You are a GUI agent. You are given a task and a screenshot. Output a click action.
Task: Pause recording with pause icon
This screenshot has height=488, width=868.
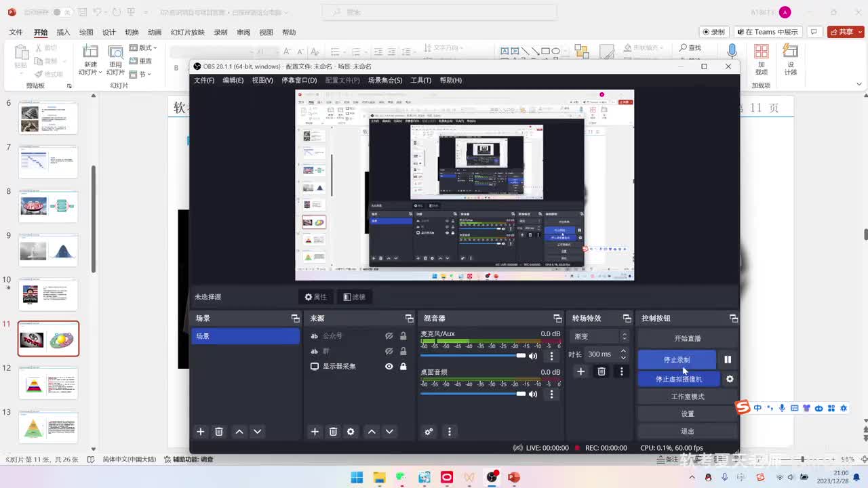728,360
